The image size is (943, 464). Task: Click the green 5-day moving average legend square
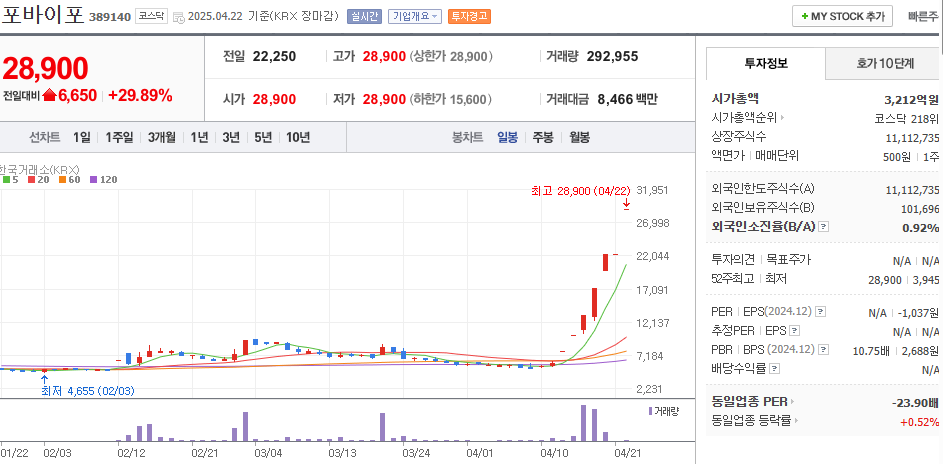click(x=5, y=179)
